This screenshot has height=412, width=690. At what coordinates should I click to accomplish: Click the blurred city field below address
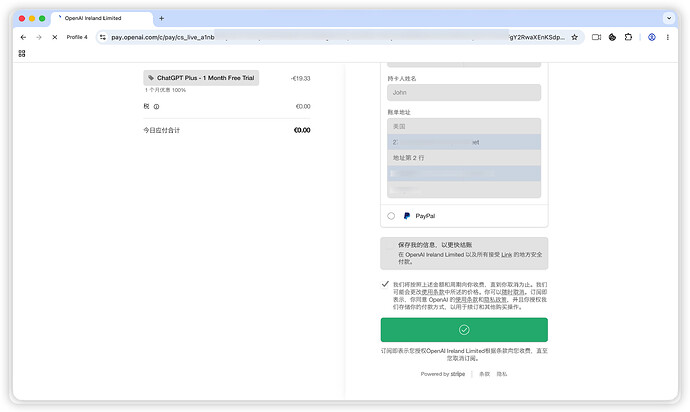464,173
